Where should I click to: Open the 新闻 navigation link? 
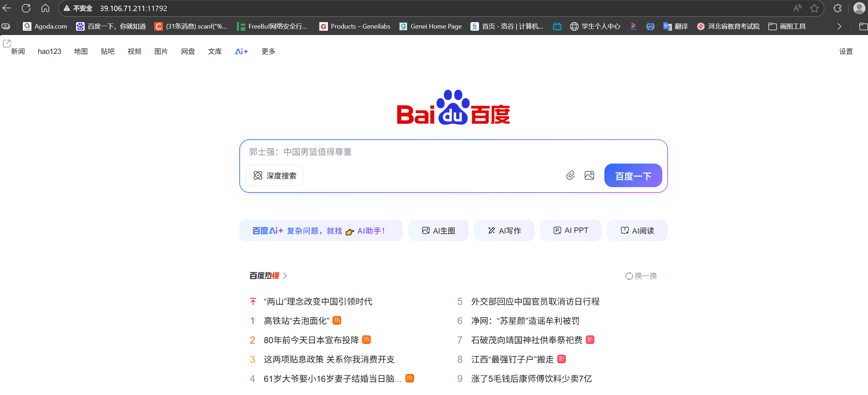click(18, 51)
